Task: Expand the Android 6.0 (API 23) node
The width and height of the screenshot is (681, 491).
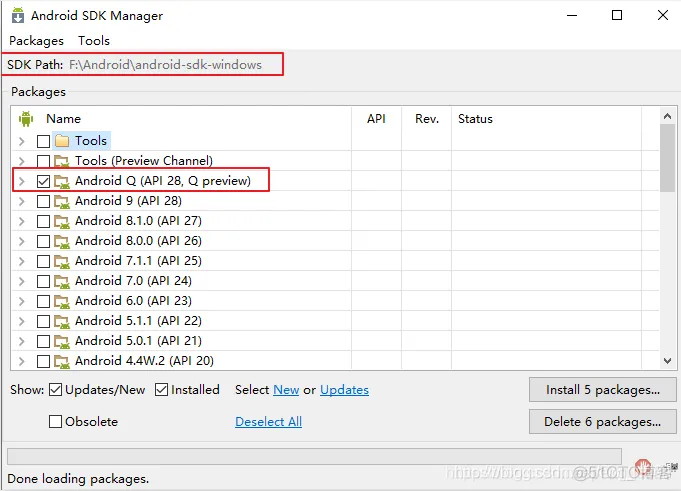Action: pos(22,301)
